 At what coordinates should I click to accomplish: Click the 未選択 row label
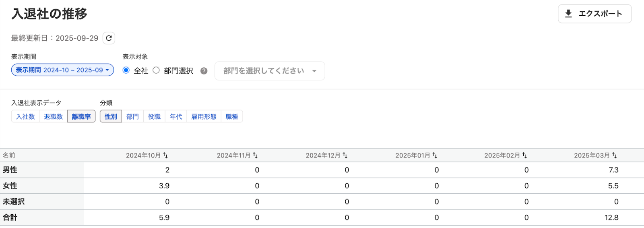click(14, 201)
